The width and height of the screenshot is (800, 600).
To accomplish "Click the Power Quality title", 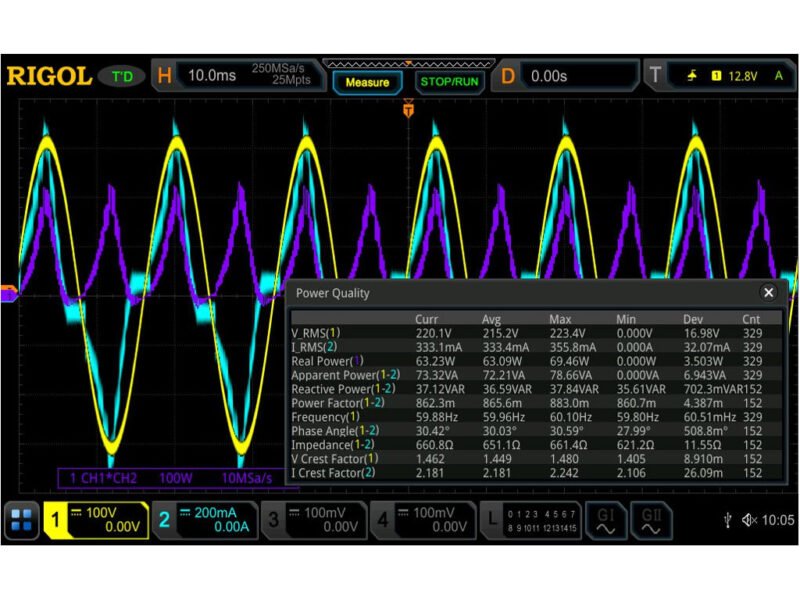I will pos(333,293).
